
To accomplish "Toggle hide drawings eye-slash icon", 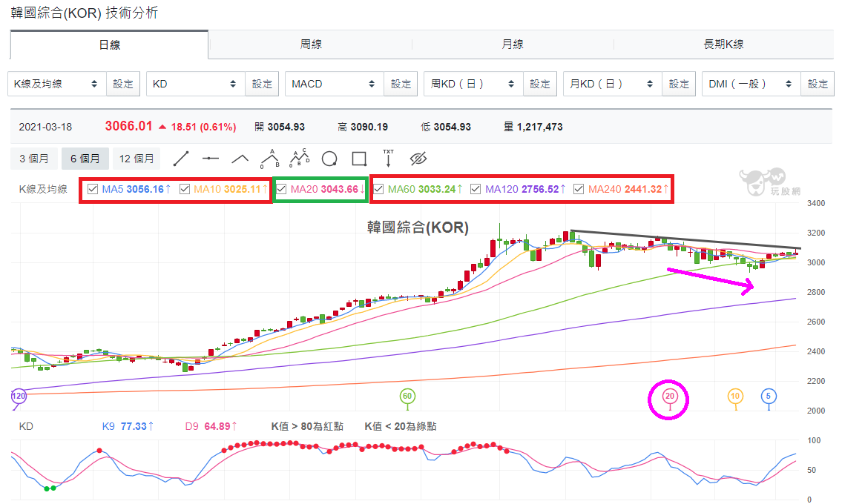I will [x=418, y=159].
